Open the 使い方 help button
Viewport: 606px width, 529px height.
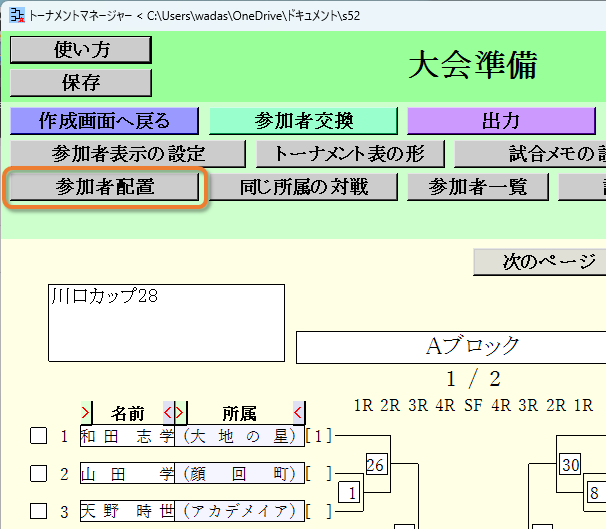(81, 50)
